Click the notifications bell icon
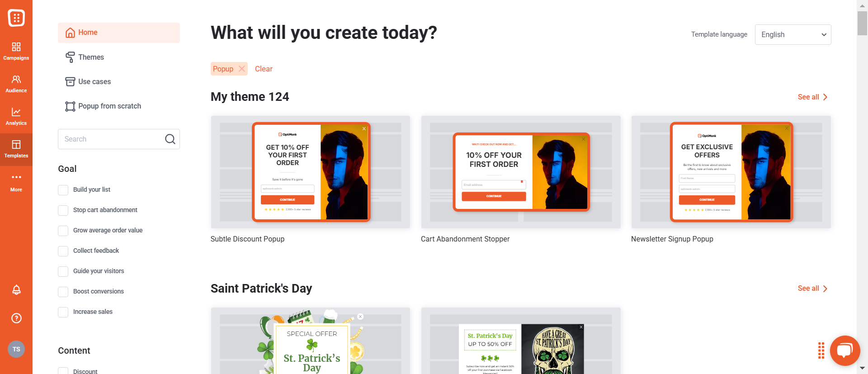 point(16,290)
